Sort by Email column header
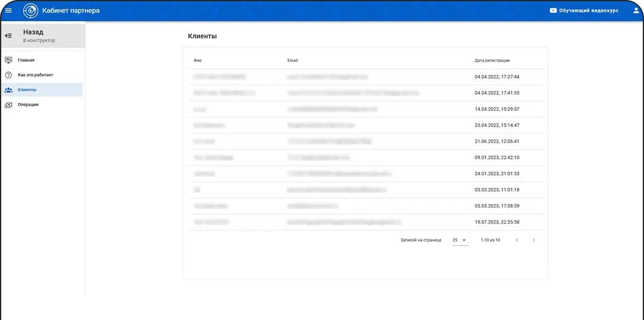644x320 pixels. [x=293, y=61]
